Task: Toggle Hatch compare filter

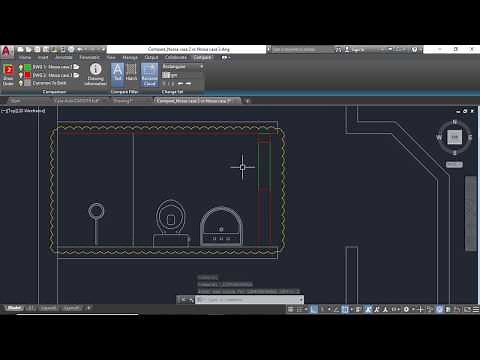Action: click(x=131, y=72)
